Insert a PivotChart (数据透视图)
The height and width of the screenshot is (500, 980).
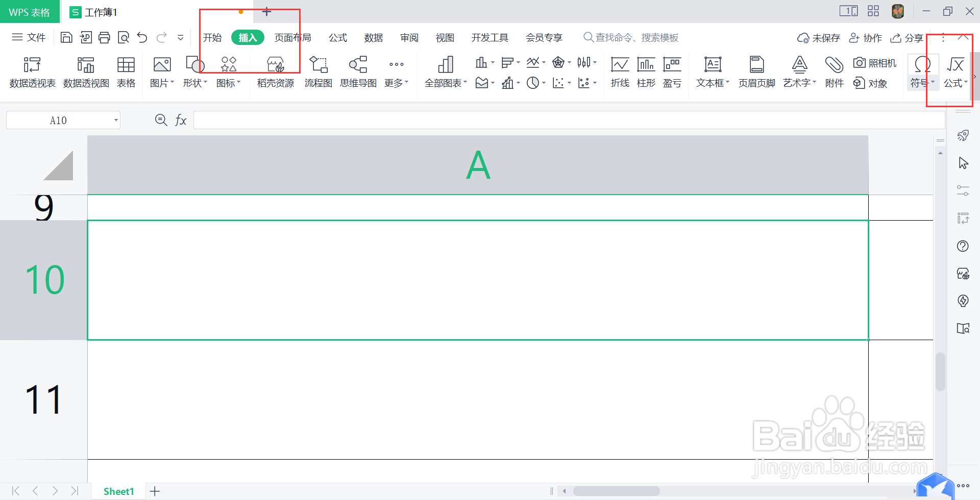[86, 72]
